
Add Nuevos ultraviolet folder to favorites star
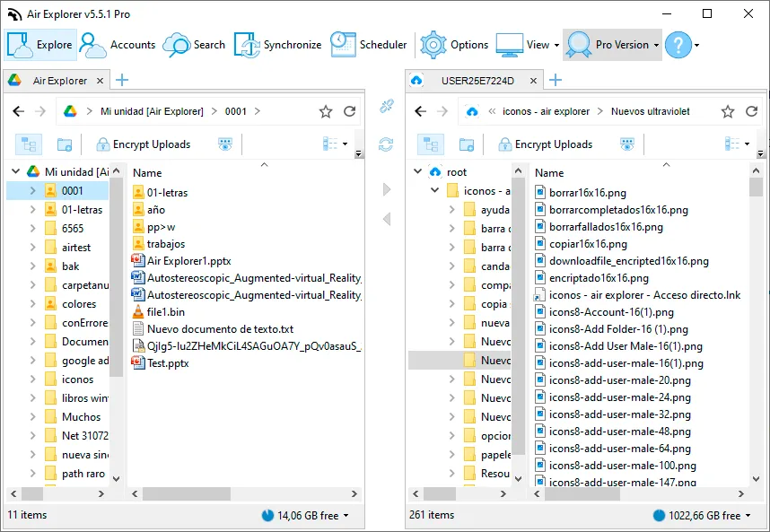728,111
